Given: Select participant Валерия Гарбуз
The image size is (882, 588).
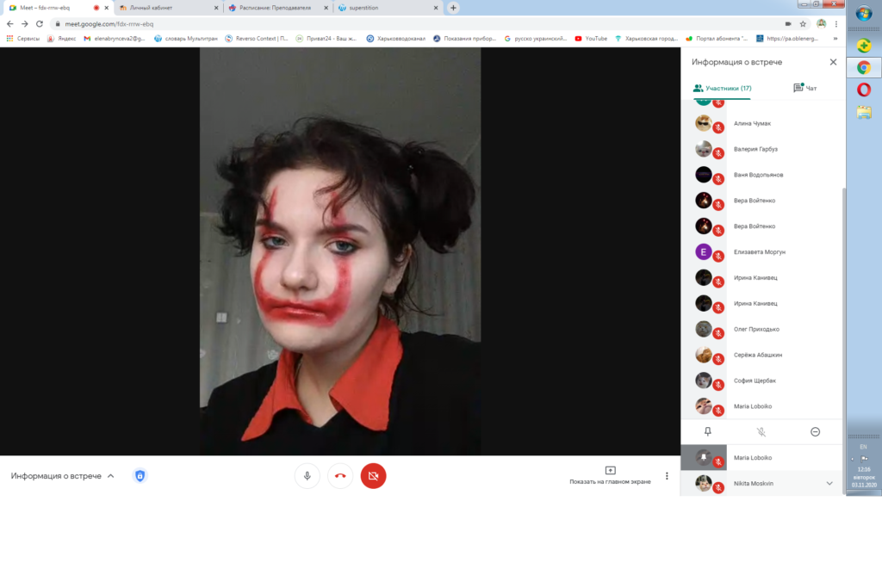Looking at the screenshot, I should coord(761,149).
